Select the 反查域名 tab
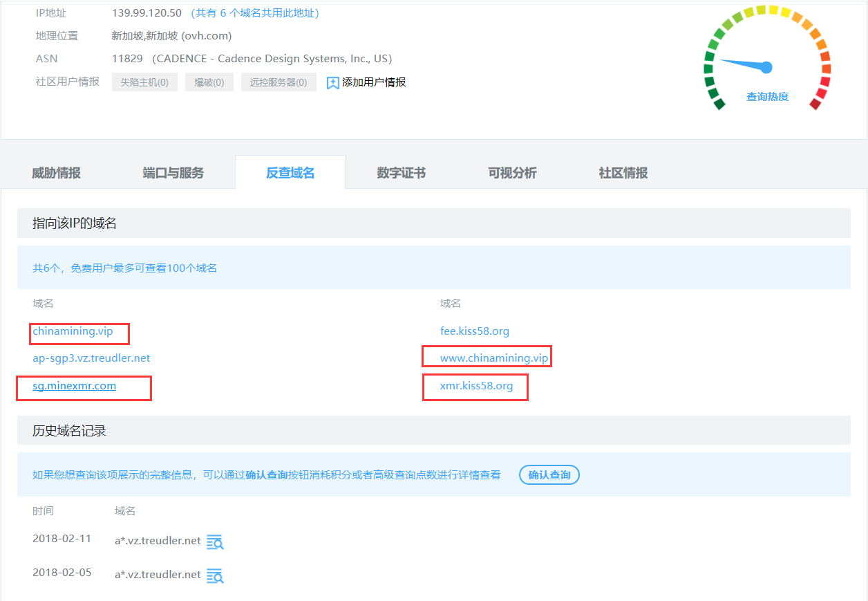Viewport: 868px width, 601px height. click(290, 173)
